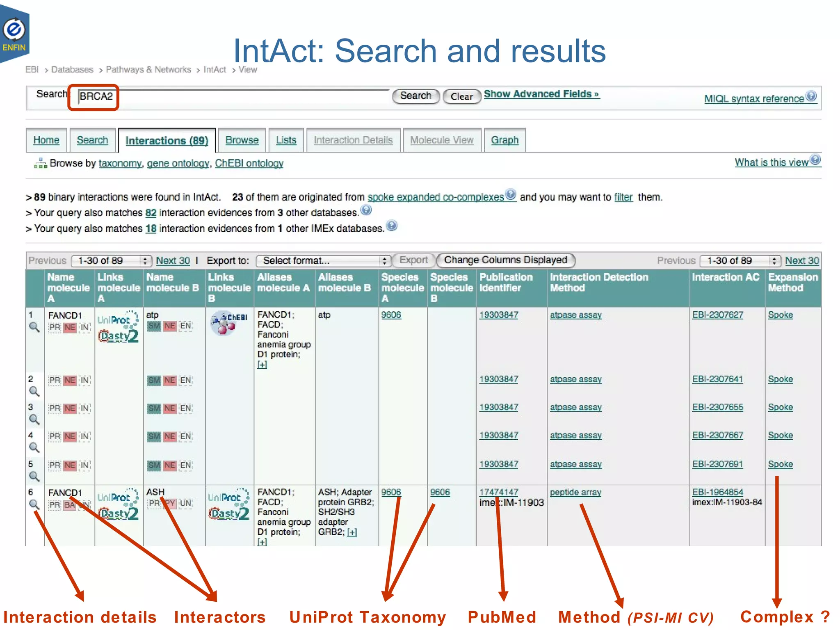Open the right-side 1-30 of 89 dropdown
The image size is (840, 630).
[739, 260]
